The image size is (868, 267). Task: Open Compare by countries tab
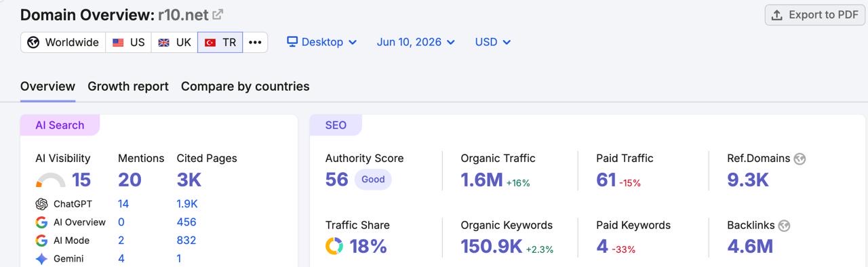[245, 87]
